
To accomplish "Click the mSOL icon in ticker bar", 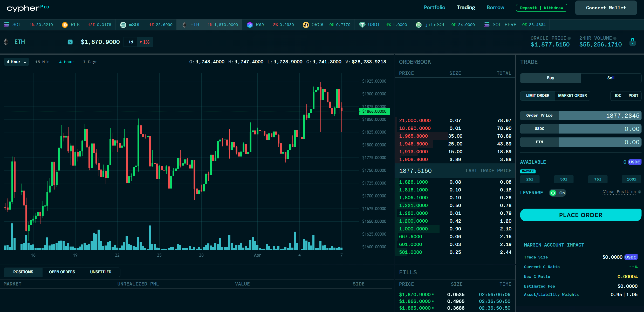I will [x=123, y=25].
